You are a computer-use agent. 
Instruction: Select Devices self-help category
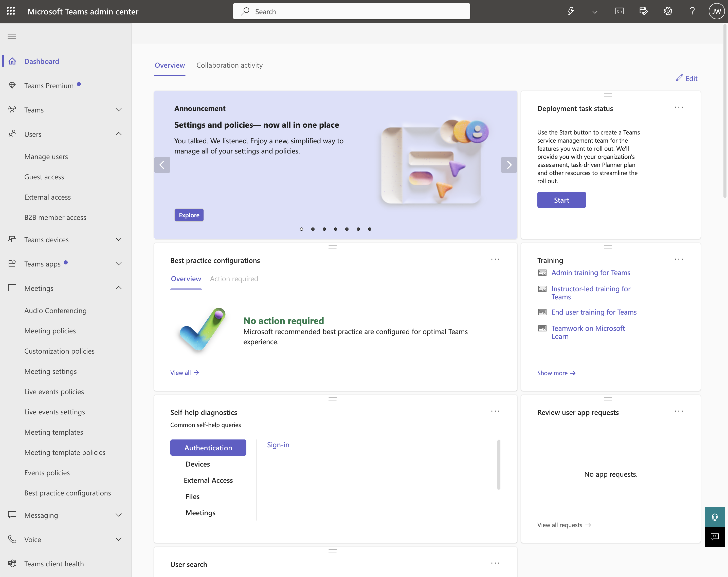(198, 464)
